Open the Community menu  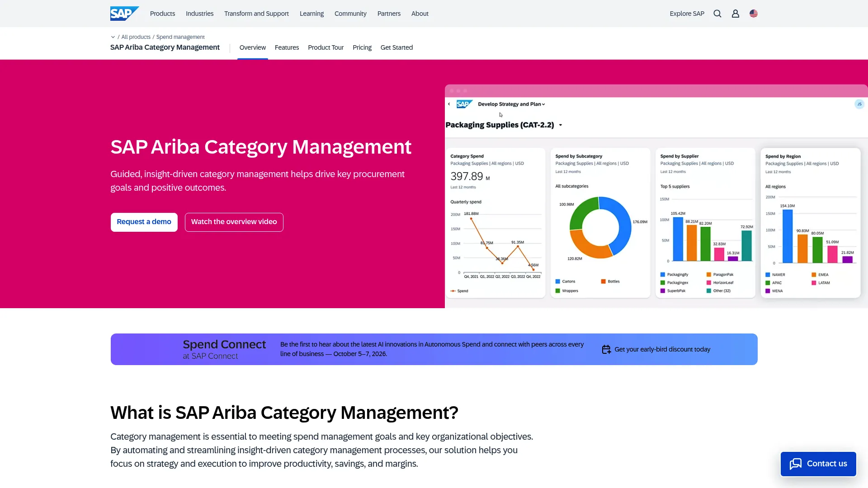[x=350, y=14]
